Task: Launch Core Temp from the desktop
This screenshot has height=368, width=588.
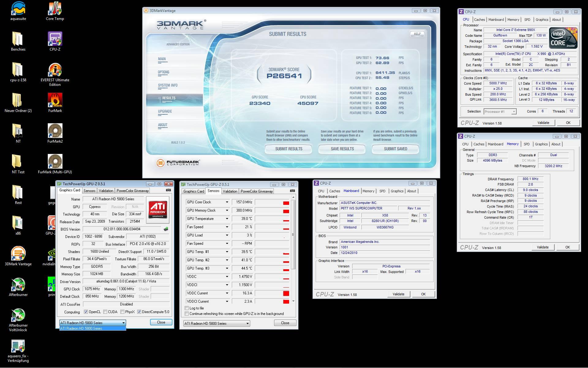Action: (55, 11)
